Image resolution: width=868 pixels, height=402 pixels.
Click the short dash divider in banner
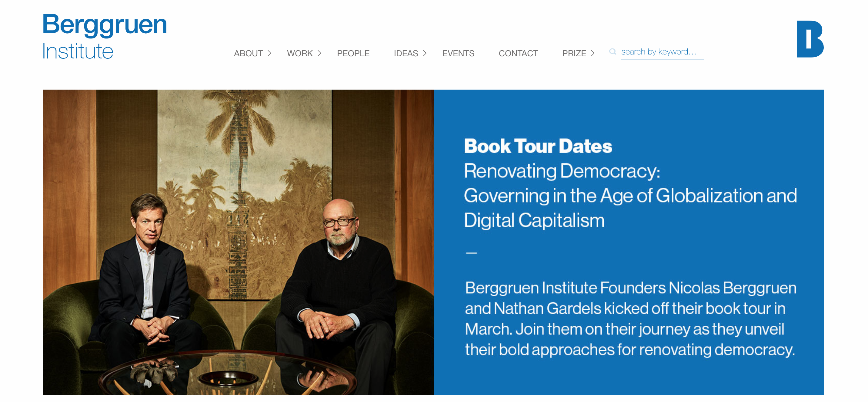click(471, 253)
